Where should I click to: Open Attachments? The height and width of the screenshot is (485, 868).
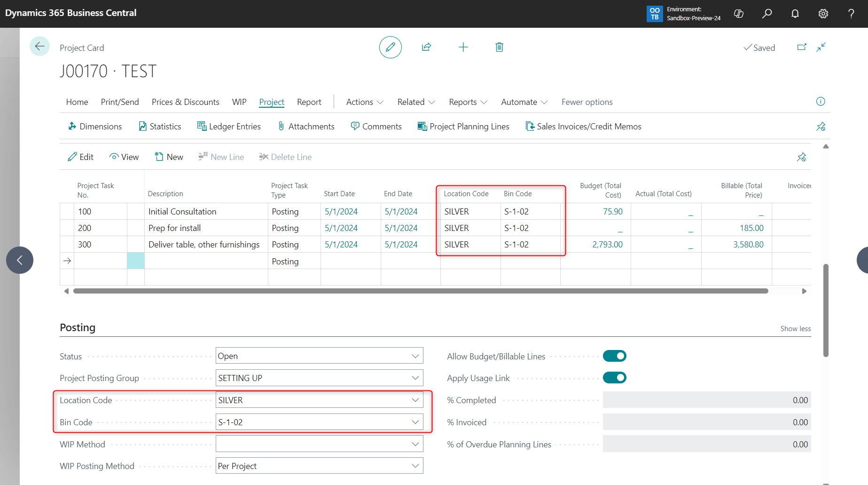coord(306,127)
